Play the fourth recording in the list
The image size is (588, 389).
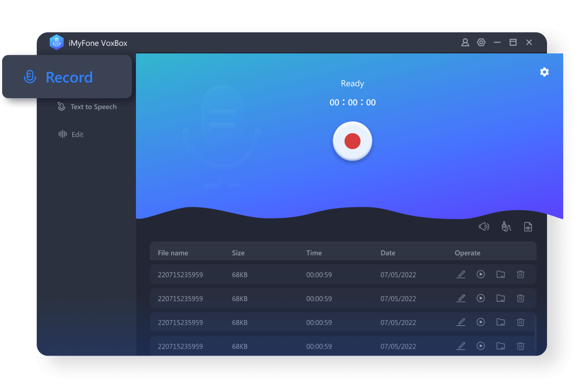(x=481, y=346)
